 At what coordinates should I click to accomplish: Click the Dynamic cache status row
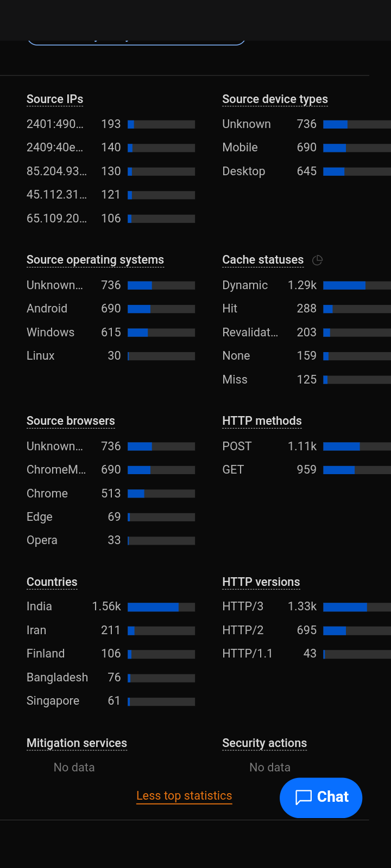tap(245, 285)
